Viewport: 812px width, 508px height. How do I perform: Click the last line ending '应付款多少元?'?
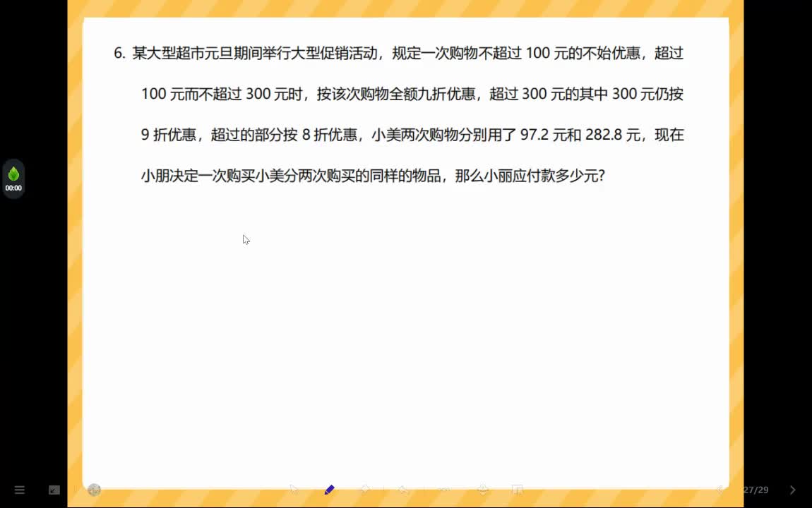click(x=373, y=176)
